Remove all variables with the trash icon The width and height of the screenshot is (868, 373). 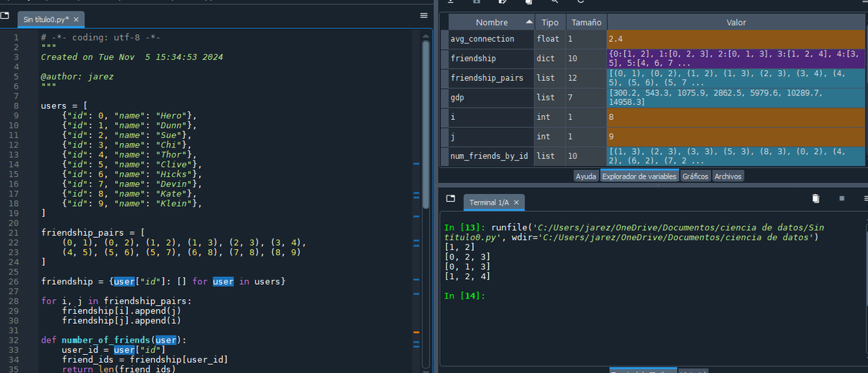point(815,198)
